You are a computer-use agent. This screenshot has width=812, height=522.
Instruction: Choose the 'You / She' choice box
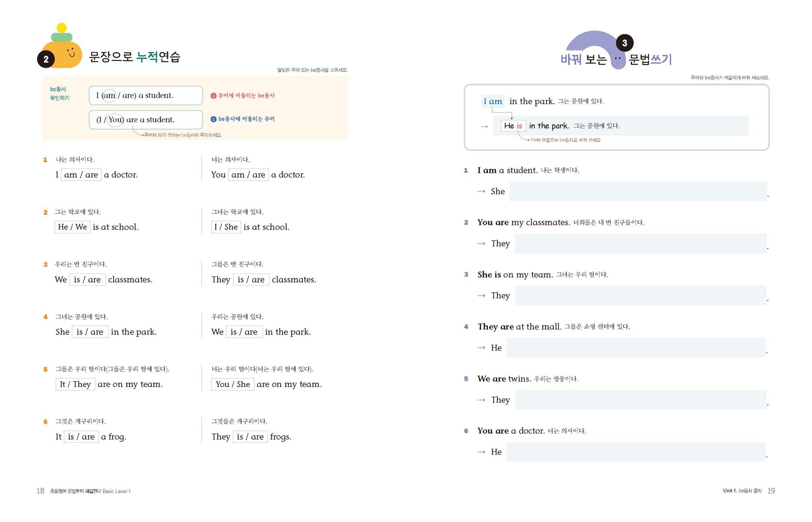233,384
